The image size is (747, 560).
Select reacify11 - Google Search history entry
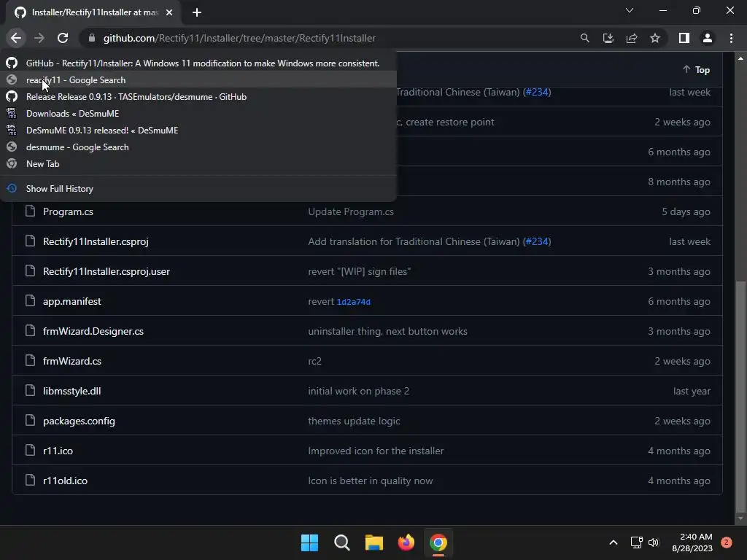[198, 80]
